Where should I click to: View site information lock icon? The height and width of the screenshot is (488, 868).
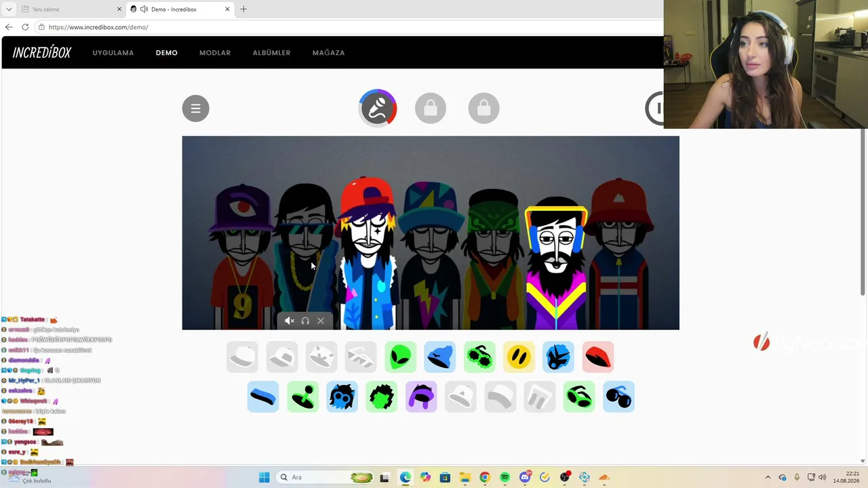point(41,27)
